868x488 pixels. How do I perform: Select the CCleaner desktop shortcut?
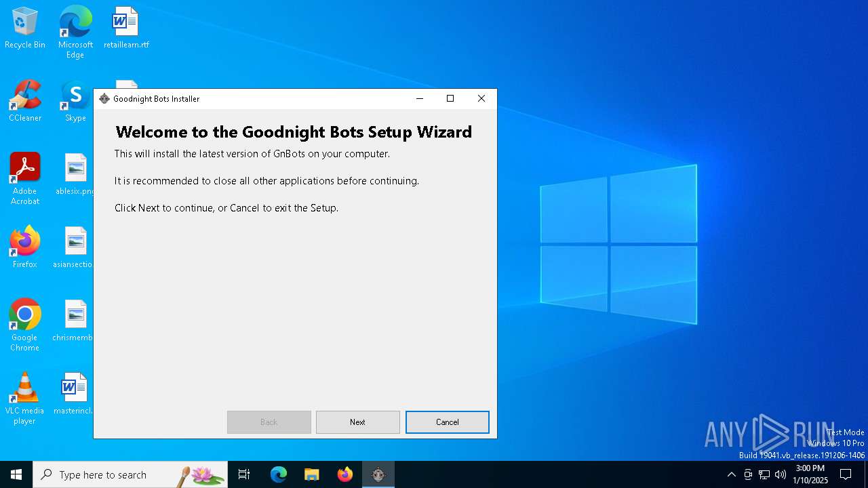tap(25, 102)
